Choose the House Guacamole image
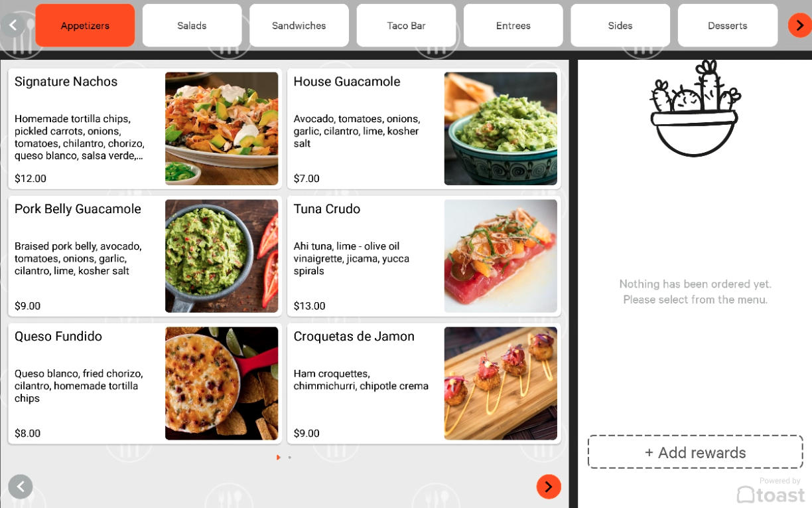This screenshot has height=508, width=812. pyautogui.click(x=501, y=129)
